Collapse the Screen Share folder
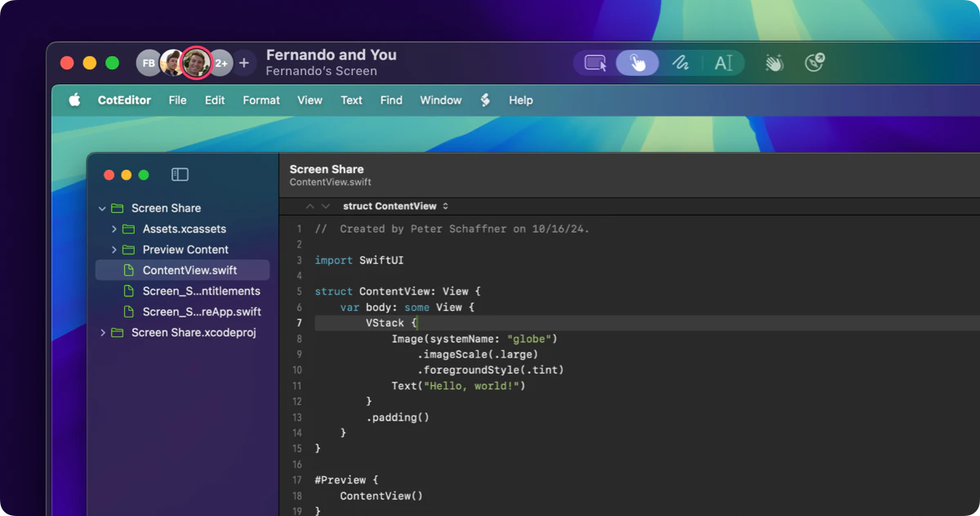The width and height of the screenshot is (980, 516). (102, 207)
